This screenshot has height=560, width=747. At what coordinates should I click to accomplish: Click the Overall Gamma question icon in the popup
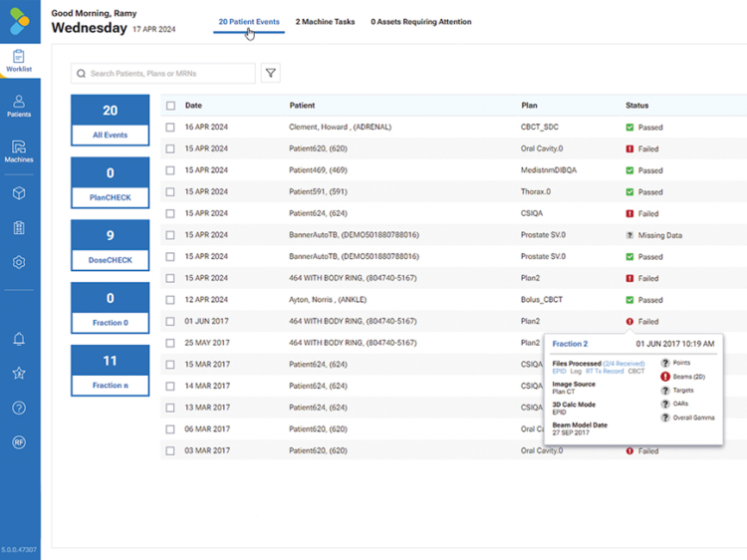(665, 418)
